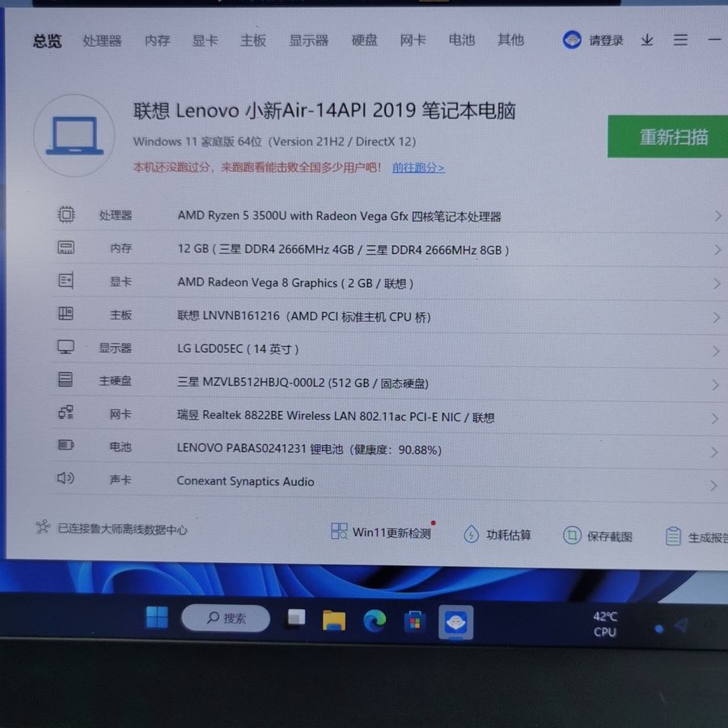Open the 网卡 network card tab
This screenshot has width=728, height=728.
point(413,40)
